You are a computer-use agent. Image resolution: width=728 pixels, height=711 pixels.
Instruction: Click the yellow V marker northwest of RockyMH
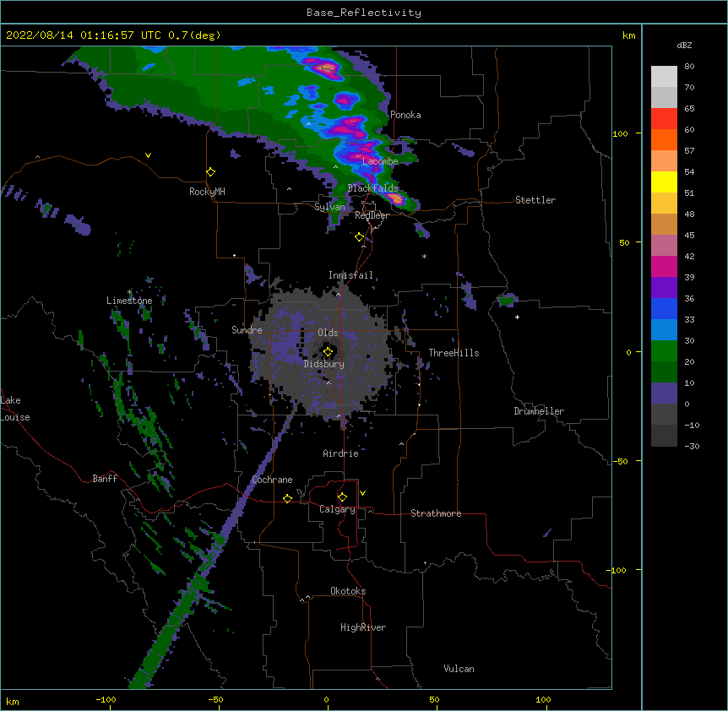click(x=148, y=155)
